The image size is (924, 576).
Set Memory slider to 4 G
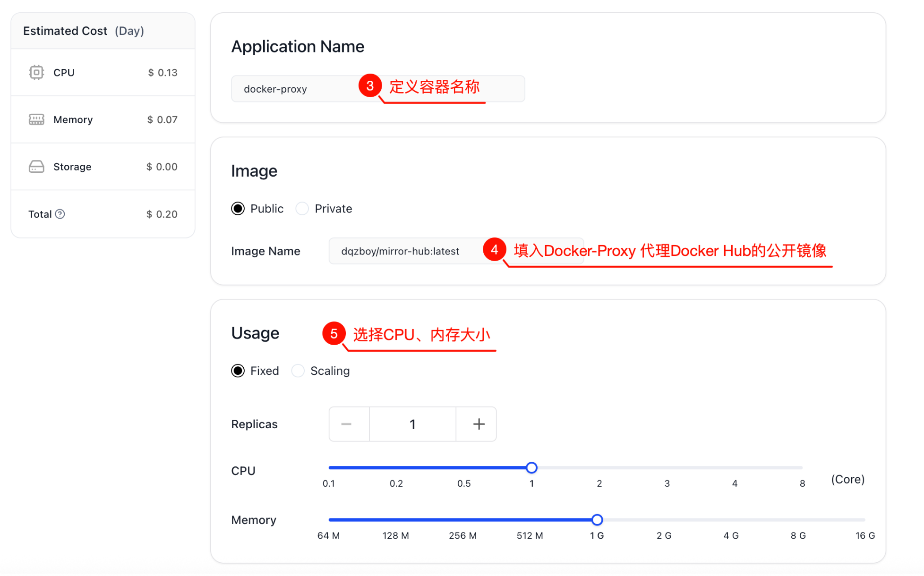[x=731, y=520]
